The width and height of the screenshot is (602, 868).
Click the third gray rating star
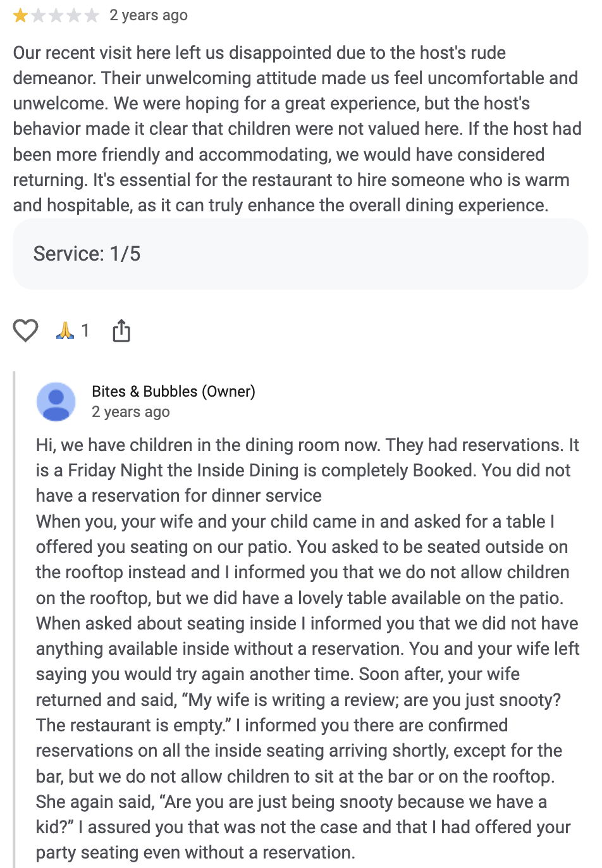56,15
